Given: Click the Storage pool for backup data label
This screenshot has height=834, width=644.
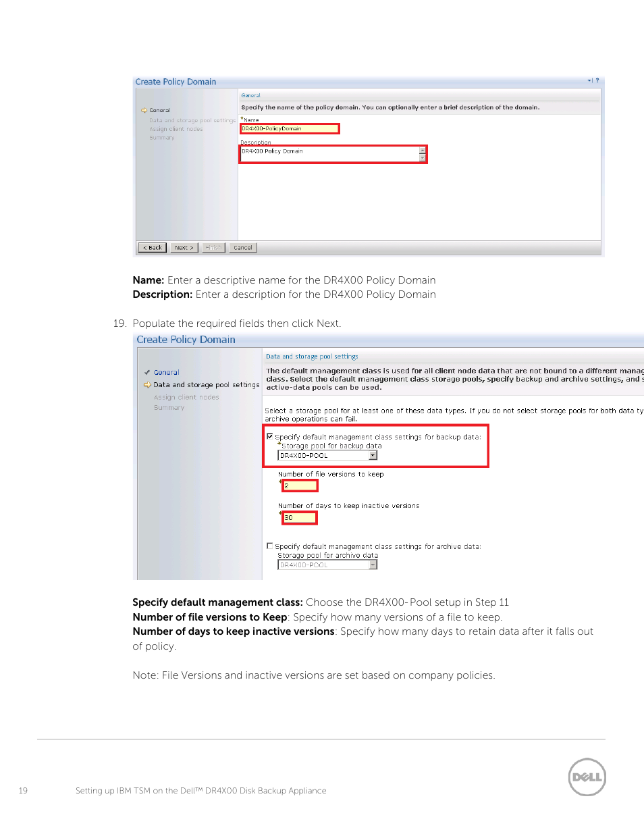Looking at the screenshot, I should (331, 446).
